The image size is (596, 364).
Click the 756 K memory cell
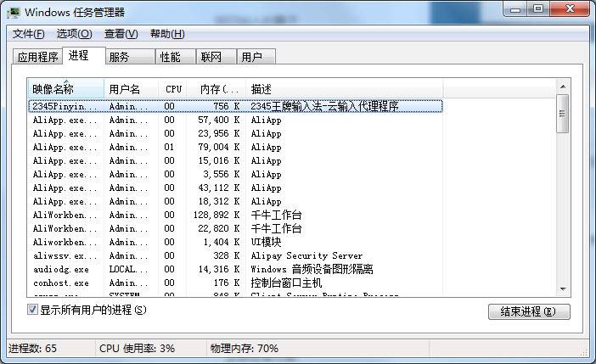tap(226, 106)
